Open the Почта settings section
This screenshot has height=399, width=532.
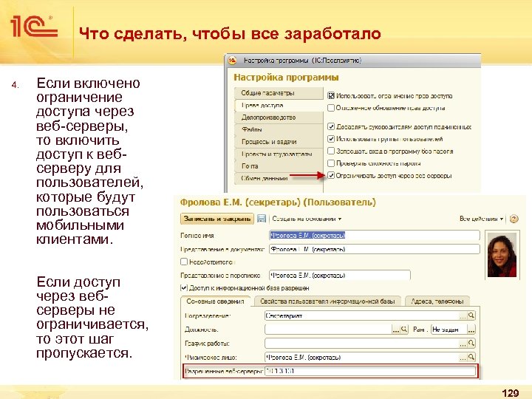click(279, 166)
